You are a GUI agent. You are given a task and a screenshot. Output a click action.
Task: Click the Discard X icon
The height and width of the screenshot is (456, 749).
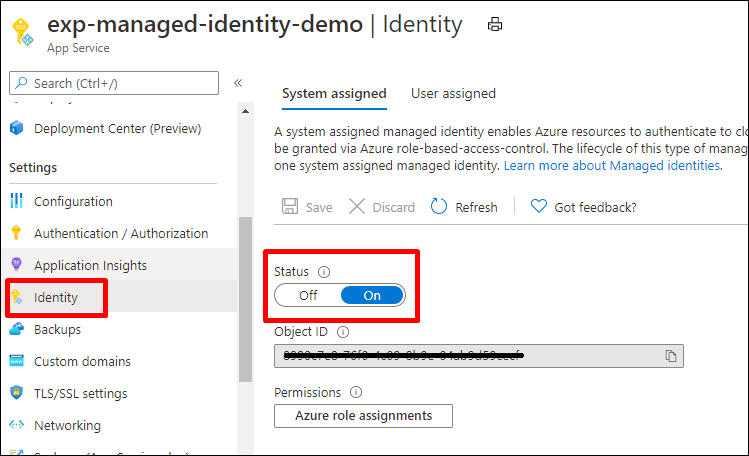click(357, 206)
